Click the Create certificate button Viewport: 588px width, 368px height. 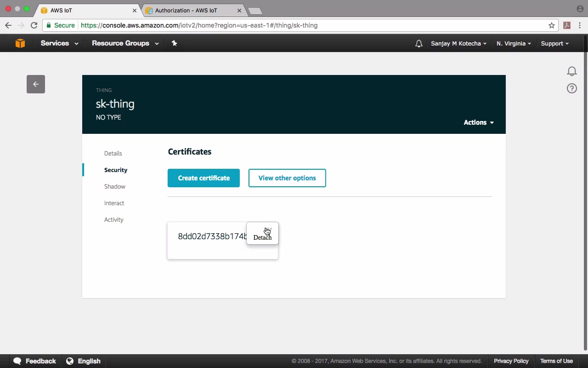[204, 178]
